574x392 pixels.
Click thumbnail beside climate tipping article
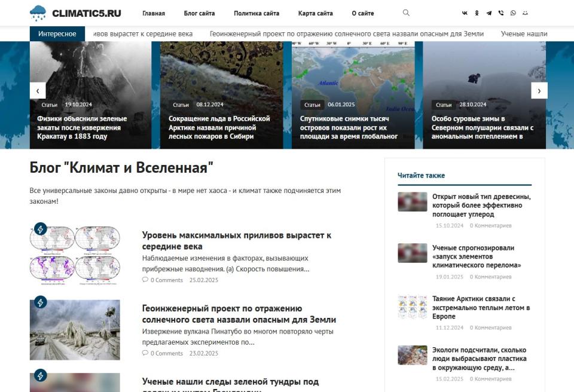coord(413,253)
